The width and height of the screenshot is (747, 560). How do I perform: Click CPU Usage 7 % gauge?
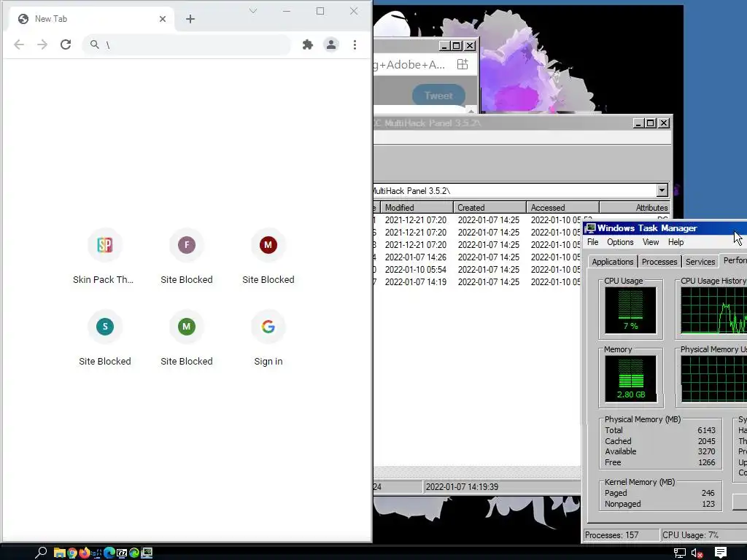tap(631, 311)
